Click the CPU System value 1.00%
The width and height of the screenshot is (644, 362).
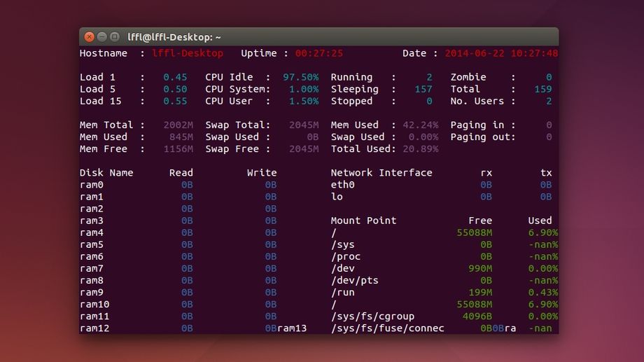click(x=304, y=89)
